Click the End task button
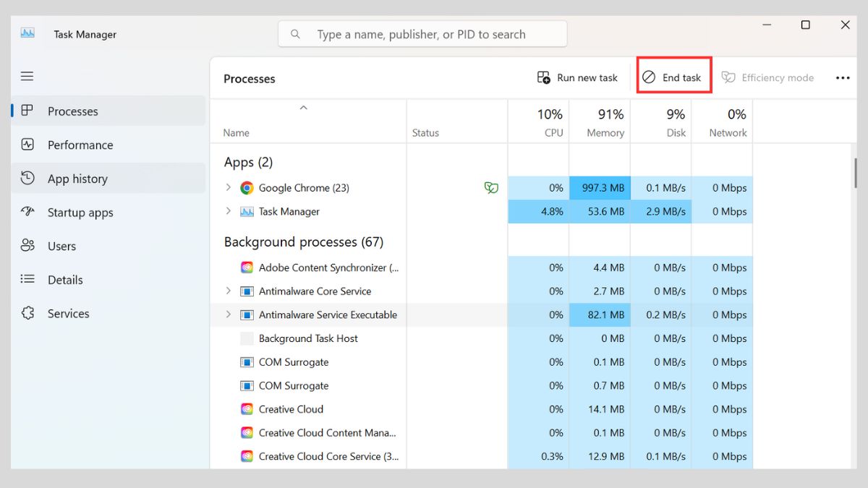This screenshot has width=868, height=488. 673,78
